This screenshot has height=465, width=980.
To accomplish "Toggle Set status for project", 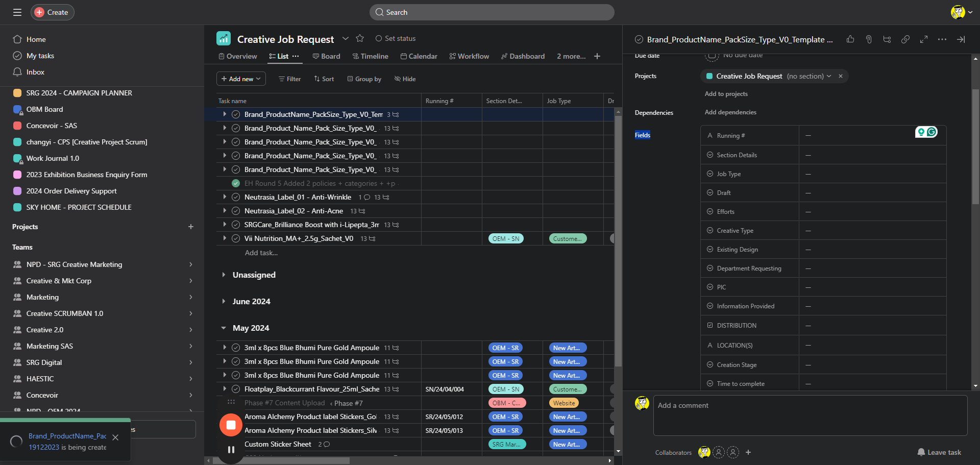I will pos(396,38).
